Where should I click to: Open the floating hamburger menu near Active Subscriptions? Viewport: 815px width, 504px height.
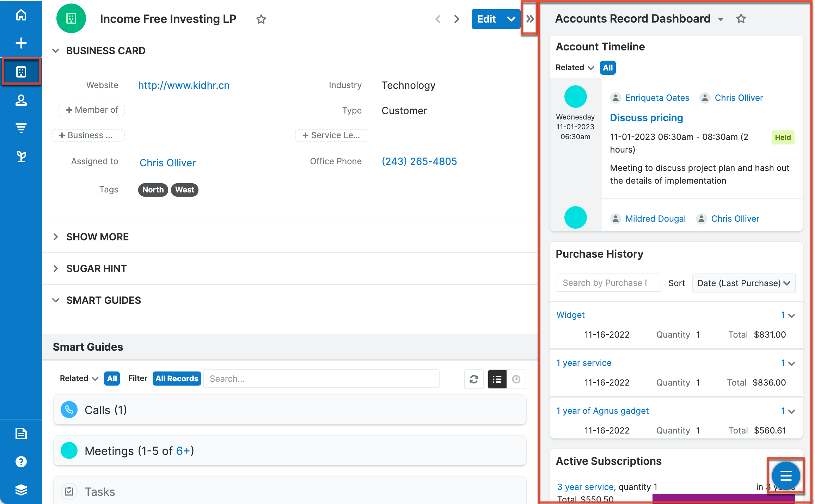point(785,476)
